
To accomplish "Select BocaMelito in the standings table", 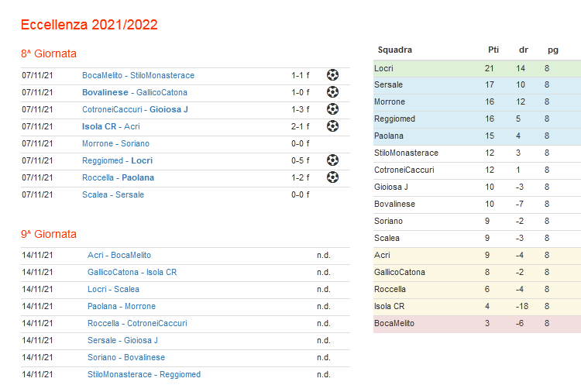I will tap(394, 323).
